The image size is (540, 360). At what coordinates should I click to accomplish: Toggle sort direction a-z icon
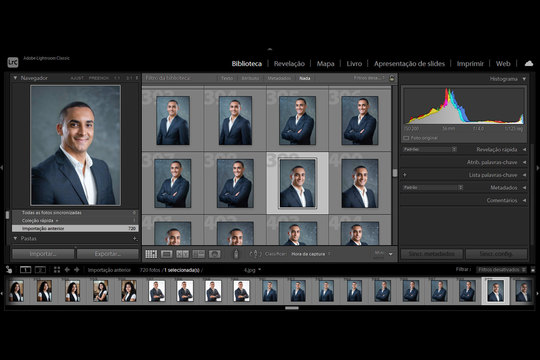pos(255,254)
